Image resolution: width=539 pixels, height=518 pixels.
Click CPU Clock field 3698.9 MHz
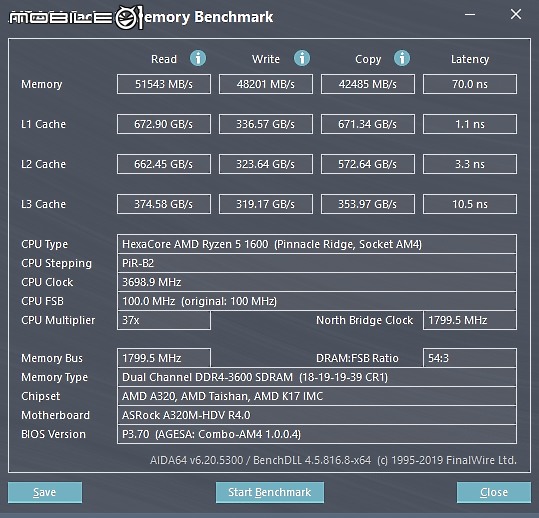coord(317,282)
